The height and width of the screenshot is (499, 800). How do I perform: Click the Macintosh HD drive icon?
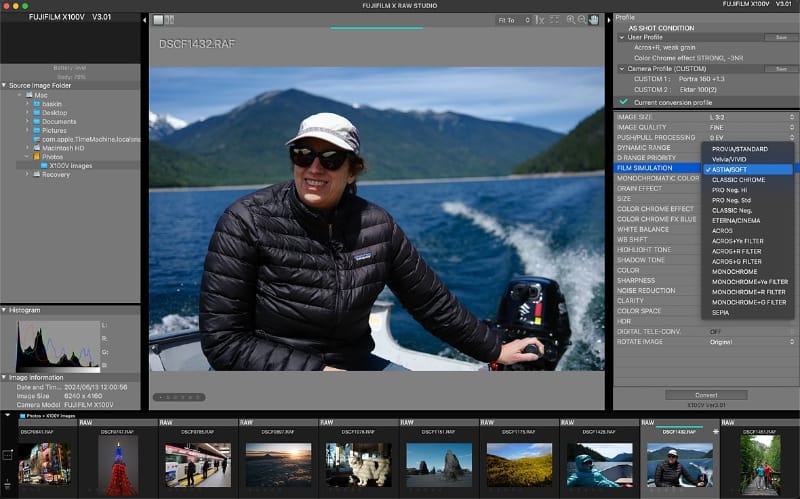(x=37, y=148)
